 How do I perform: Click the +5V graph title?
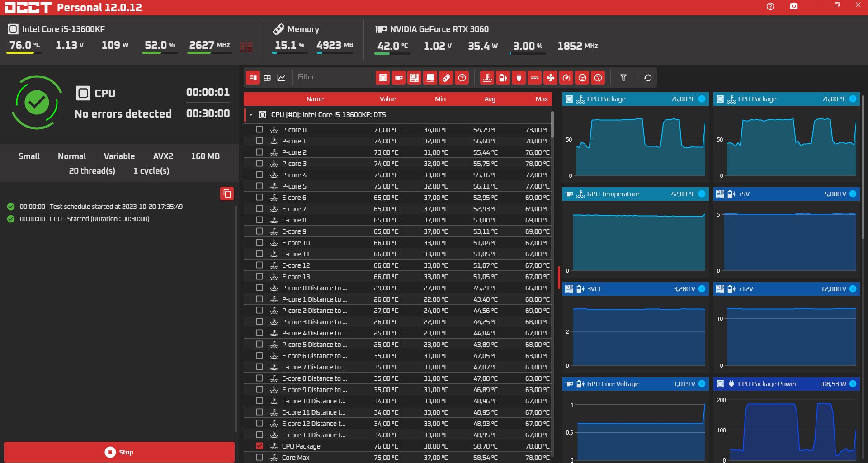pyautogui.click(x=744, y=194)
